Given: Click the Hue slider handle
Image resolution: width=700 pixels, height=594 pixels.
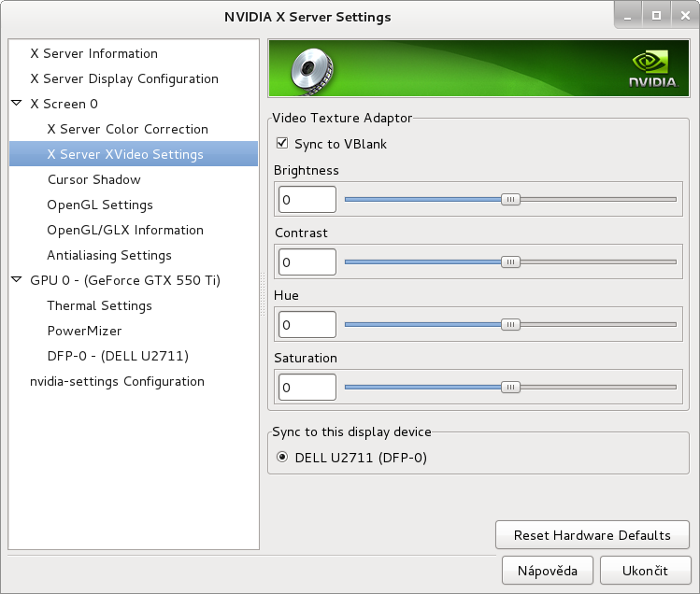Looking at the screenshot, I should pos(510,324).
